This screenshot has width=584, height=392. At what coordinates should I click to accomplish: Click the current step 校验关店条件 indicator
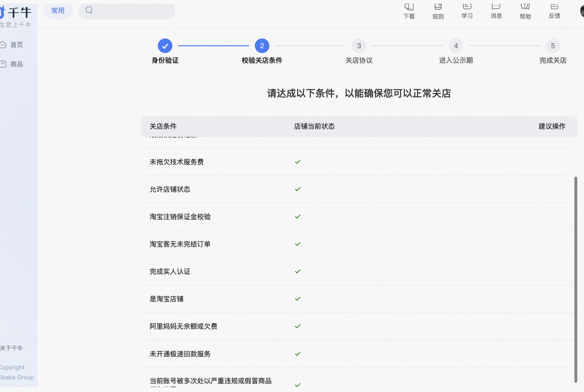(262, 45)
